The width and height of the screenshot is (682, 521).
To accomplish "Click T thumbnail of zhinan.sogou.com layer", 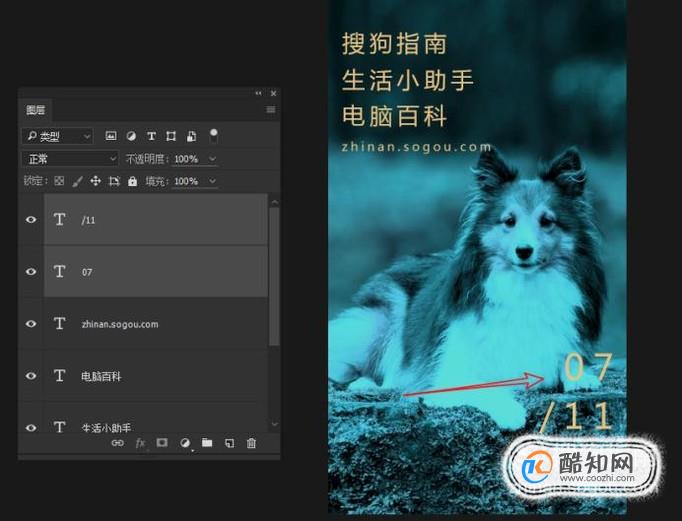I will (60, 323).
